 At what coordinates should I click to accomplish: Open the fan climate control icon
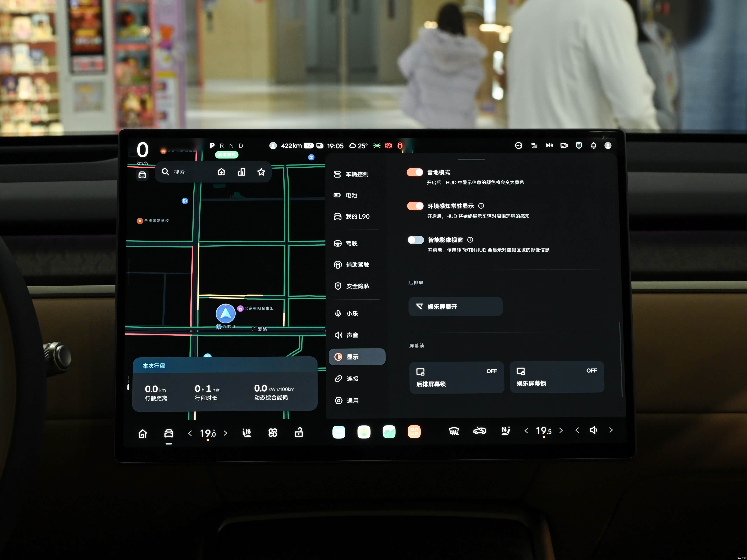point(273,433)
